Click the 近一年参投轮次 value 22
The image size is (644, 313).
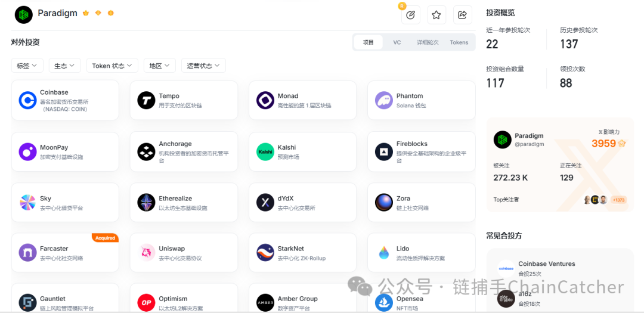[492, 44]
